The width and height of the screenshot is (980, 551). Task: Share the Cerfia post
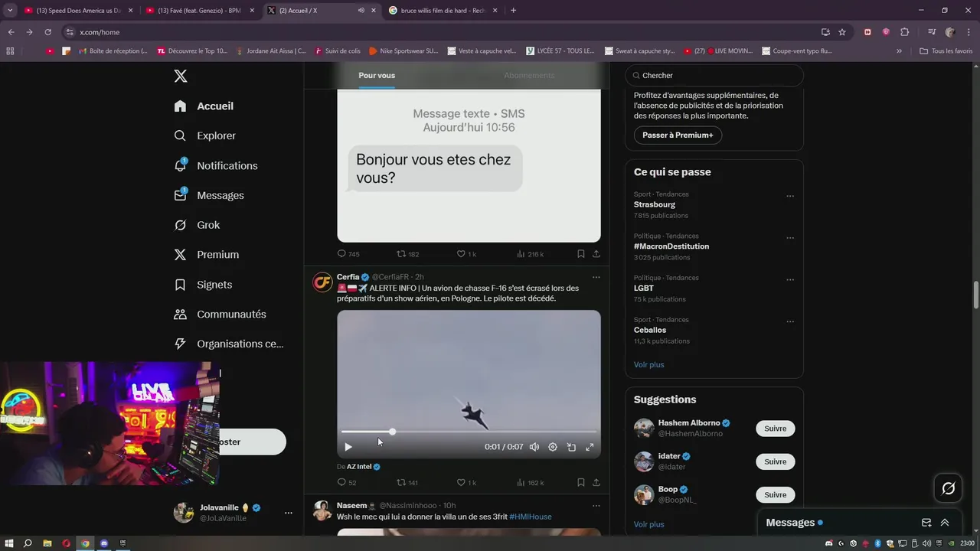(x=596, y=482)
